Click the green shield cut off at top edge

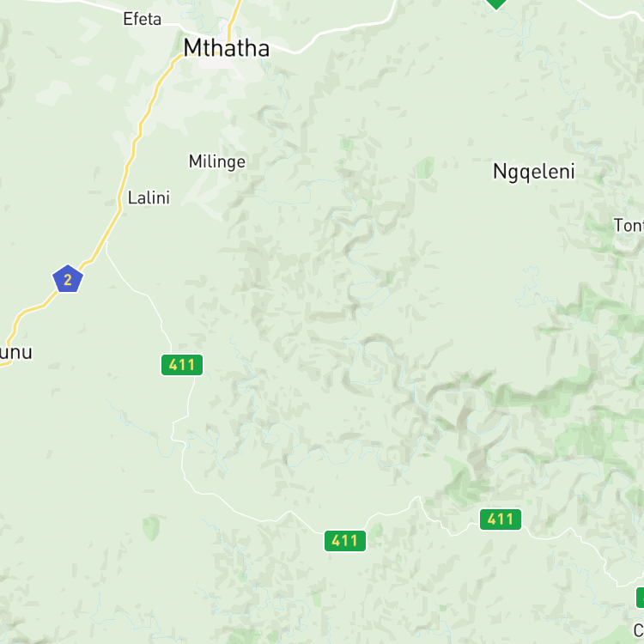496,4
